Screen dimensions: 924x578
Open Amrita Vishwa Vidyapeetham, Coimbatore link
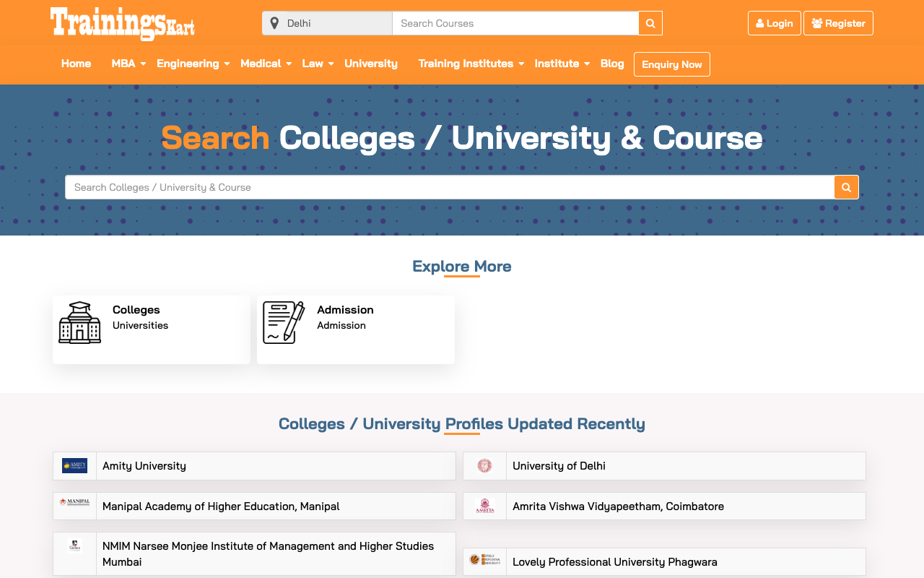pyautogui.click(x=618, y=506)
